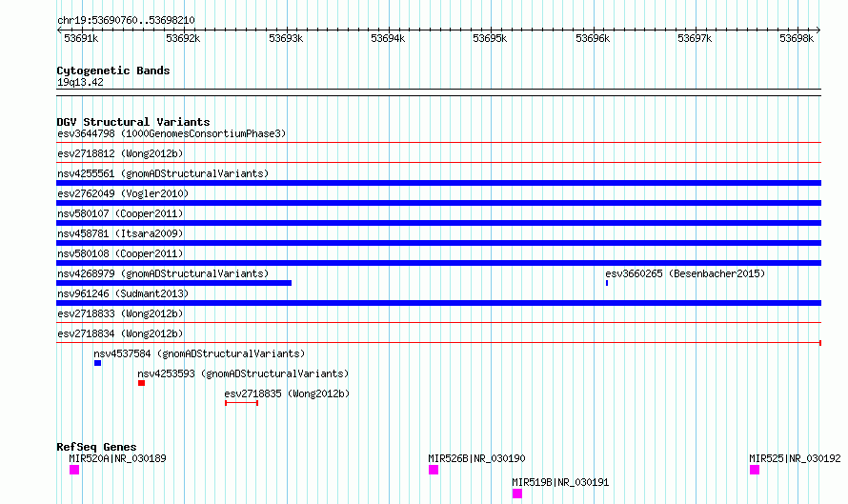Click the MIR520A gene magenta box
This screenshot has width=848, height=504.
point(74,470)
